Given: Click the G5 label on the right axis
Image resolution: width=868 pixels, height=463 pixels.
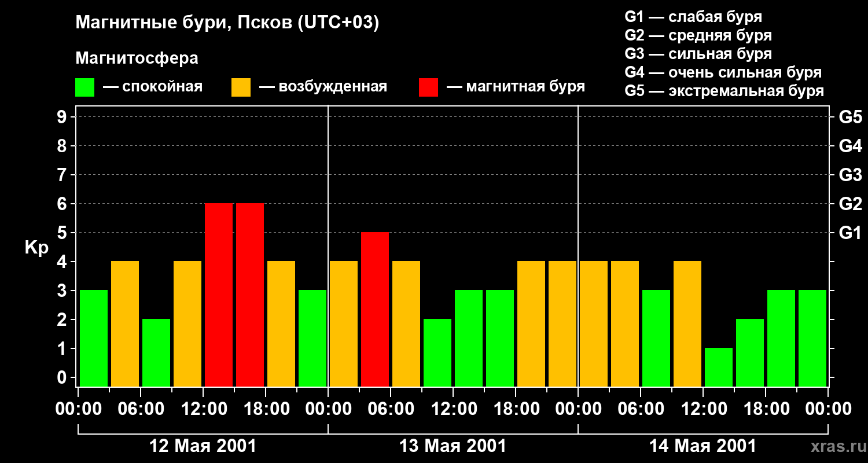Looking at the screenshot, I should (850, 117).
